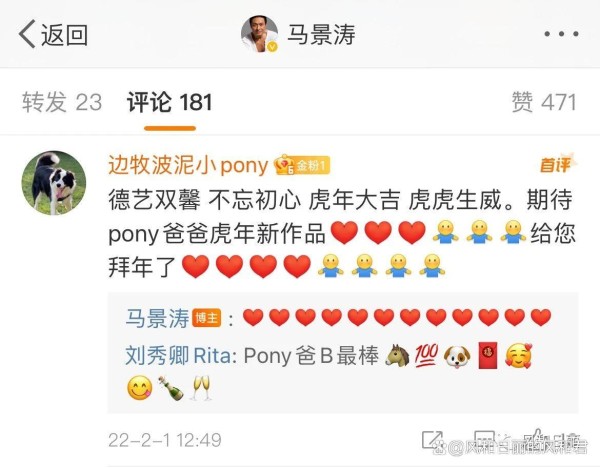Image resolution: width=600 pixels, height=468 pixels.
Task: Tap the repost share icon under comment
Action: pos(432,440)
